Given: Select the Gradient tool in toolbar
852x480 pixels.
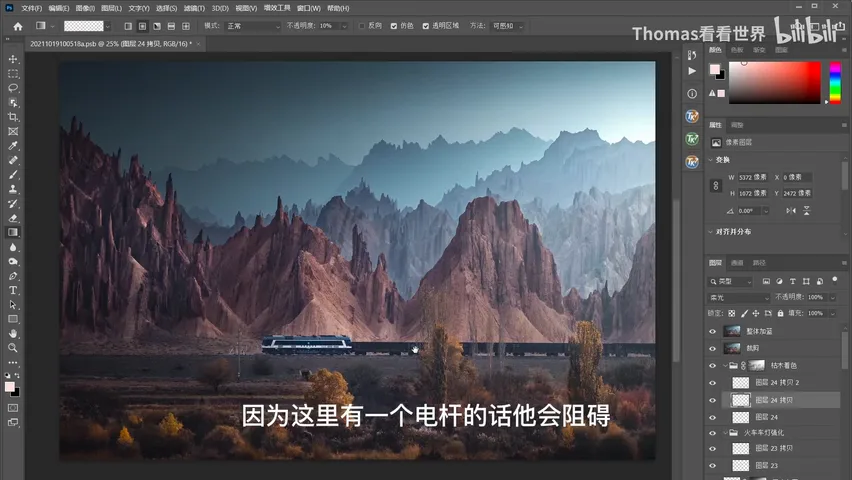Looking at the screenshot, I should pyautogui.click(x=13, y=233).
